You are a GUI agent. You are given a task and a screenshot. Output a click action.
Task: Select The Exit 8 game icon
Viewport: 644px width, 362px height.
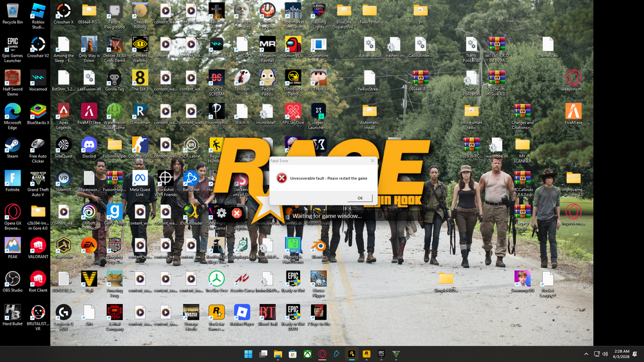(140, 81)
